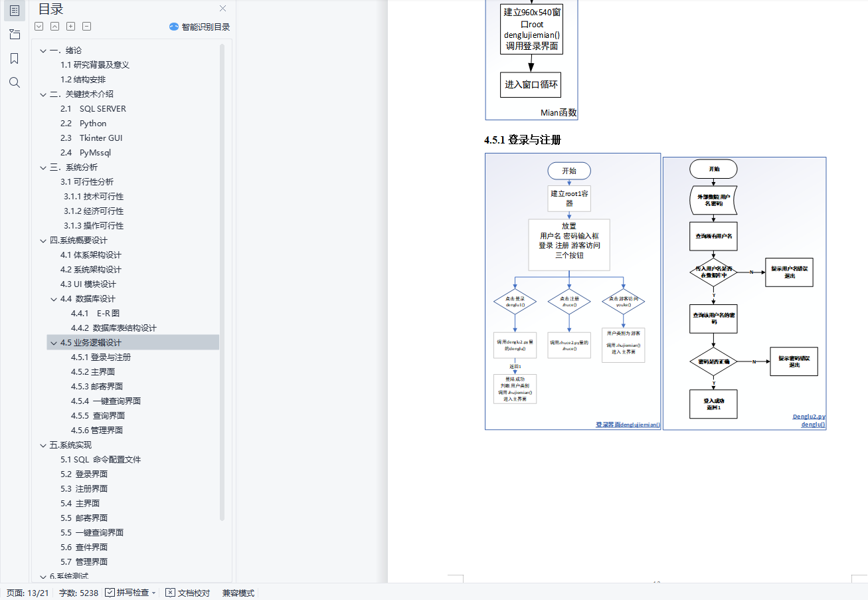Select 4.5.1 登录与注册 in the outline tree
868x600 pixels.
[101, 357]
